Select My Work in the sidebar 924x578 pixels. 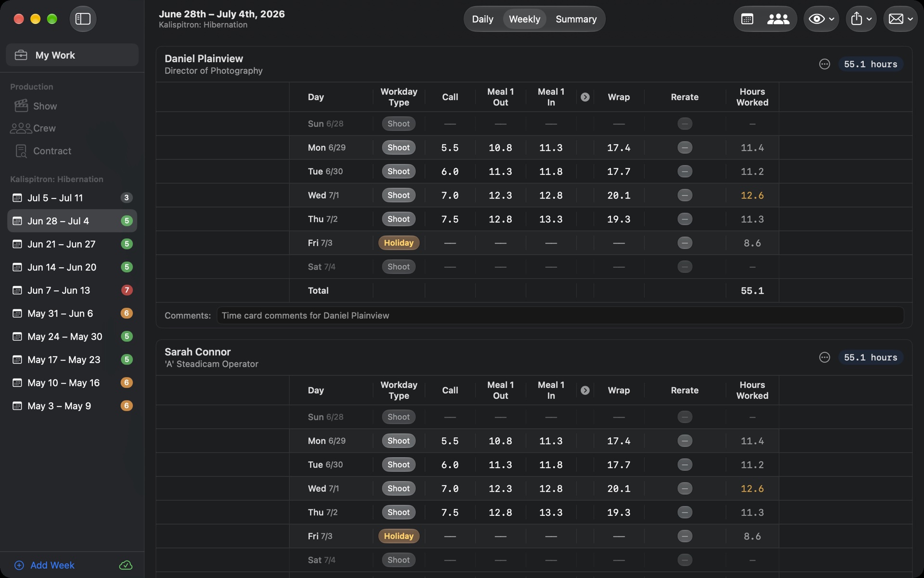point(72,55)
